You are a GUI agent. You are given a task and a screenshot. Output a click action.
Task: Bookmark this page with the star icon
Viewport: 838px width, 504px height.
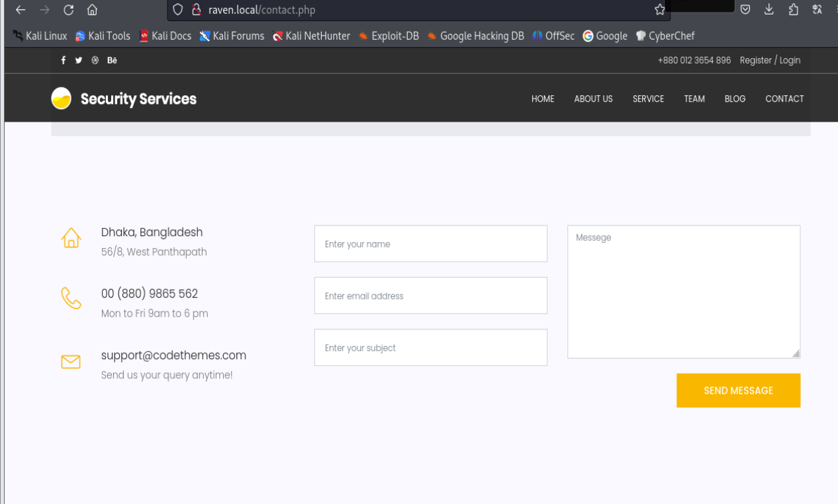pyautogui.click(x=659, y=10)
